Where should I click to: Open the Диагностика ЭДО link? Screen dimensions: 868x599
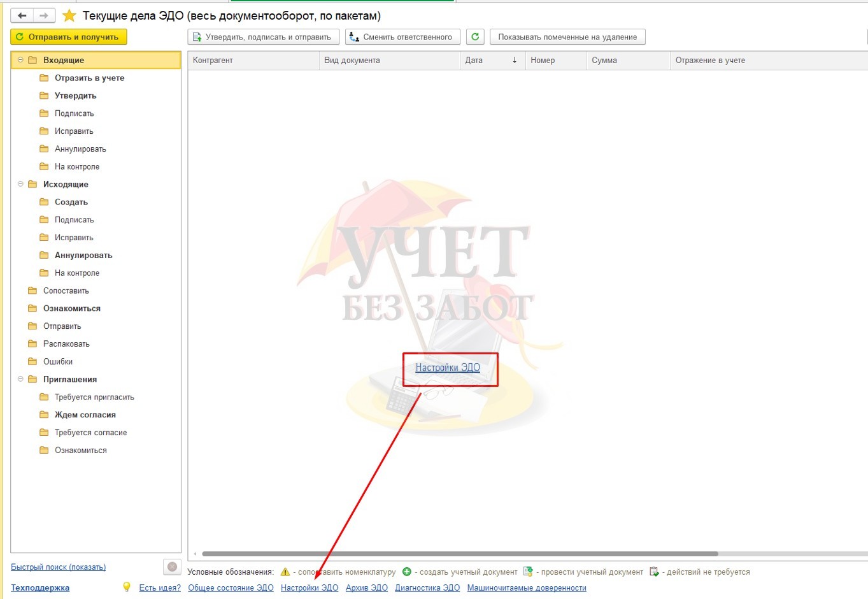click(427, 588)
